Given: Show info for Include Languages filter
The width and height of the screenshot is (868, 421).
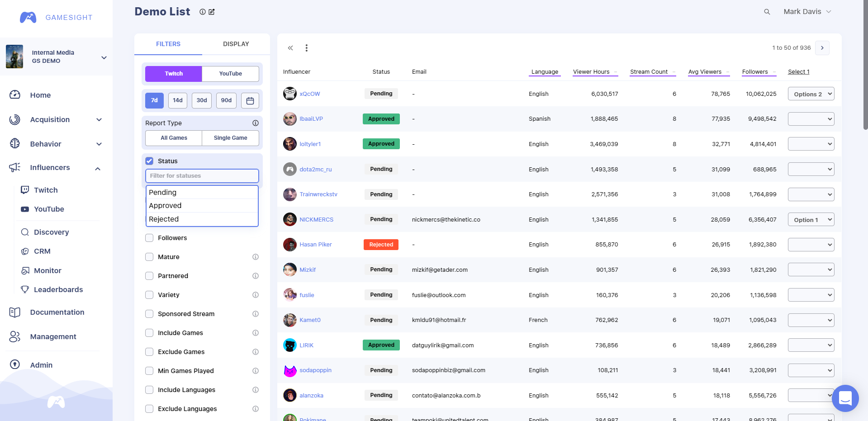Looking at the screenshot, I should 256,390.
